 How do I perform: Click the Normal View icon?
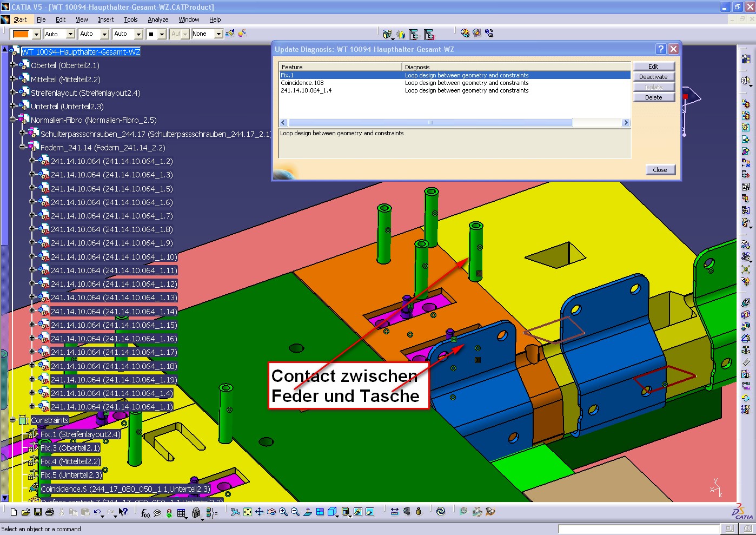(x=308, y=512)
